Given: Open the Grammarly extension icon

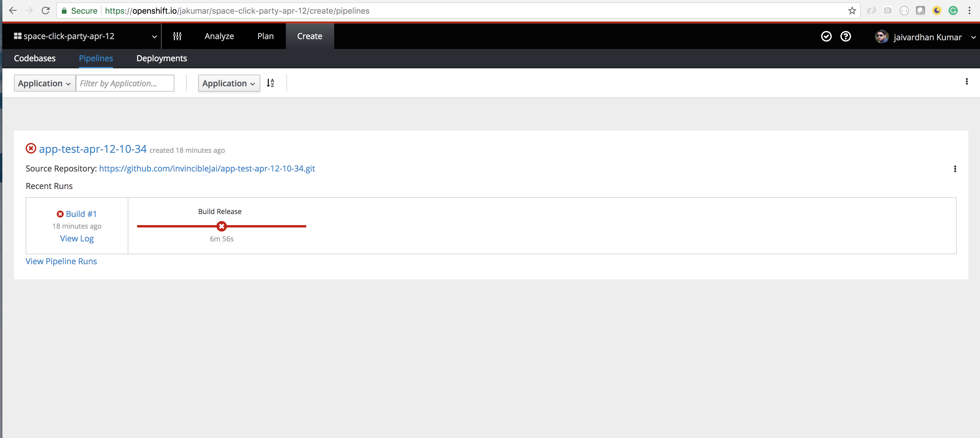Looking at the screenshot, I should click(953, 11).
